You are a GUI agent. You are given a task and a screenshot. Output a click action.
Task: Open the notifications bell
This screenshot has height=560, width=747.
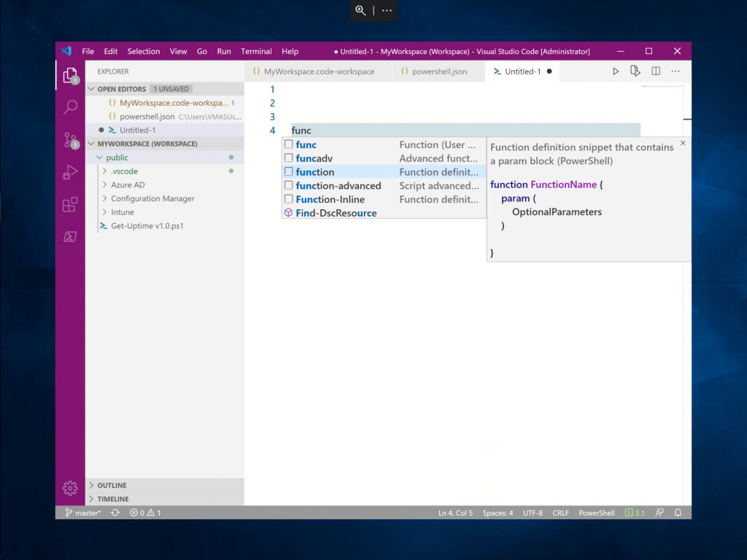(678, 513)
